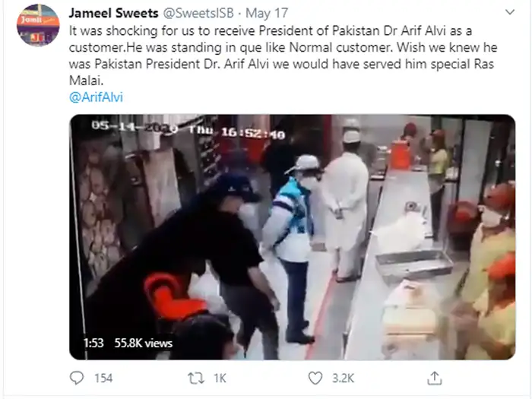Visit the @SweetsISB handle
532x399 pixels.
click(x=198, y=13)
